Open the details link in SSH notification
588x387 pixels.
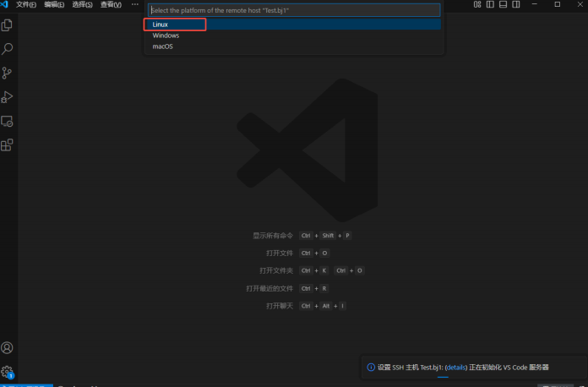(x=456, y=368)
